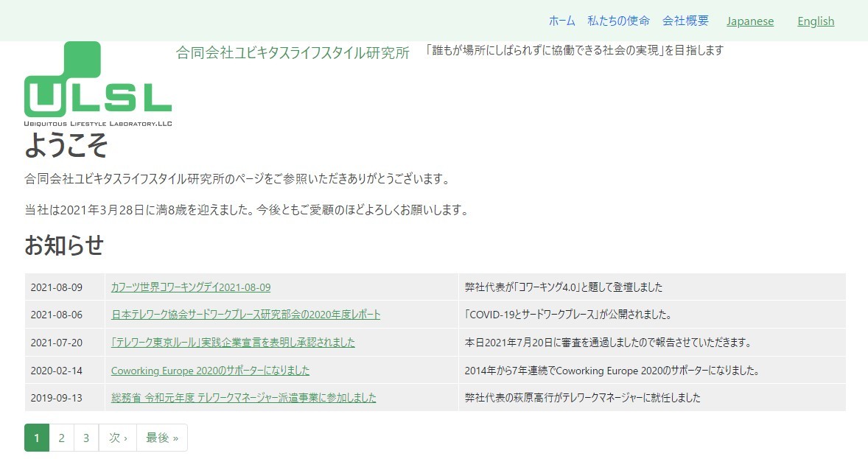Open the ホーム navigation menu item

(561, 21)
